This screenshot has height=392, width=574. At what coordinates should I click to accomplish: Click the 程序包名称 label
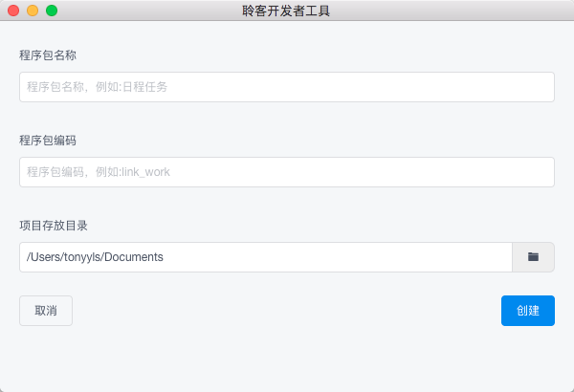[x=48, y=54]
